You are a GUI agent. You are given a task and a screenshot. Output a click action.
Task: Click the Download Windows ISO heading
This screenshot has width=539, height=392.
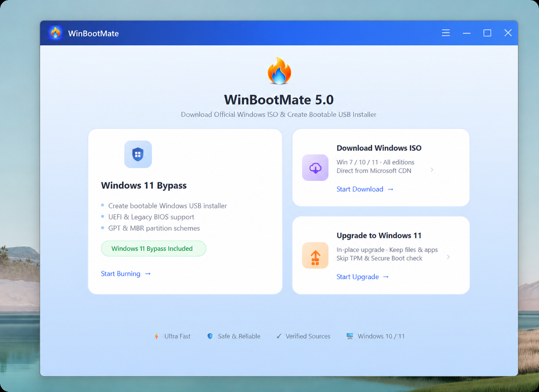(379, 148)
